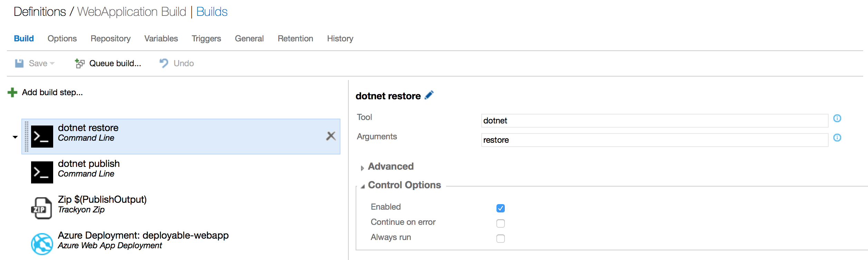Click the dotnet restore command line icon
868x260 pixels.
coord(42,137)
